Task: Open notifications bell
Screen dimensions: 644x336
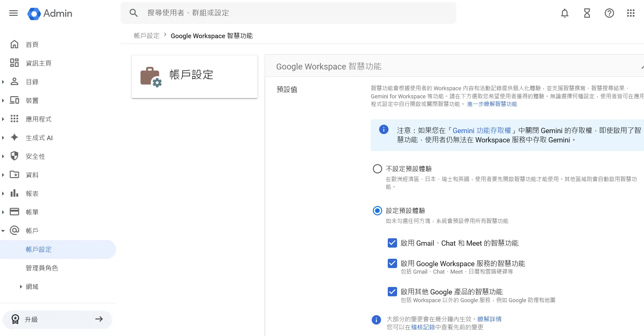Action: (565, 13)
